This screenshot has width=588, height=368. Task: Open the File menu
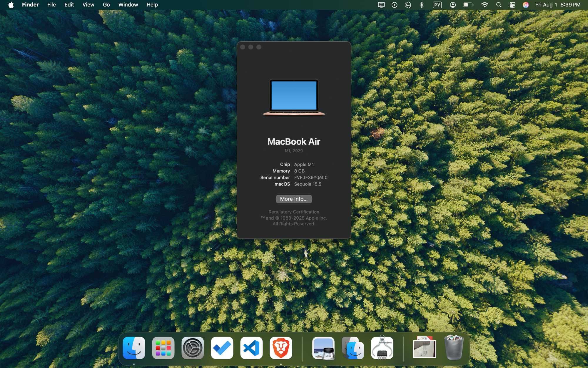[x=51, y=5]
